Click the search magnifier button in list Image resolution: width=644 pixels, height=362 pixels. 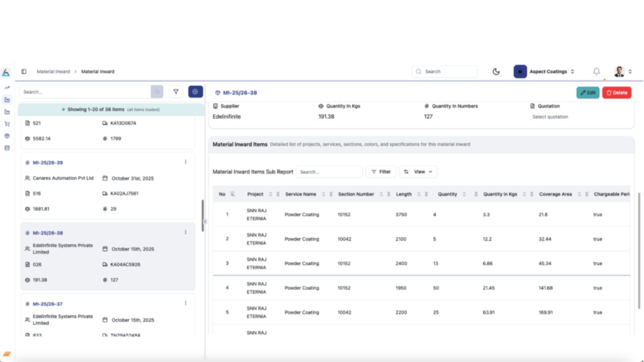click(157, 92)
